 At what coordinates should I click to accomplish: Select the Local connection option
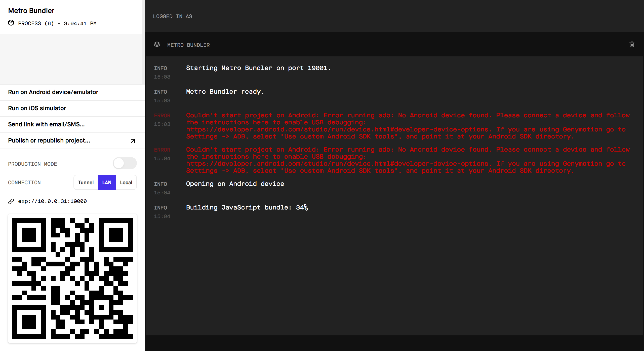pyautogui.click(x=126, y=182)
